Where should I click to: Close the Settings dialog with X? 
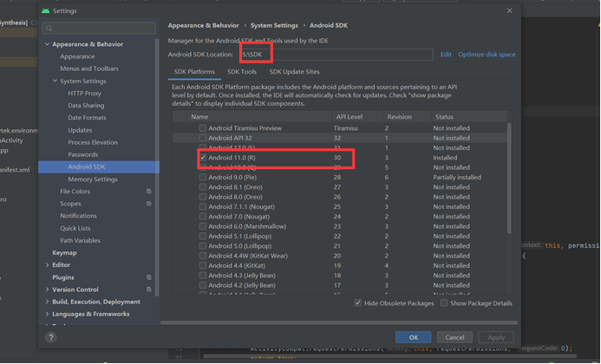509,10
